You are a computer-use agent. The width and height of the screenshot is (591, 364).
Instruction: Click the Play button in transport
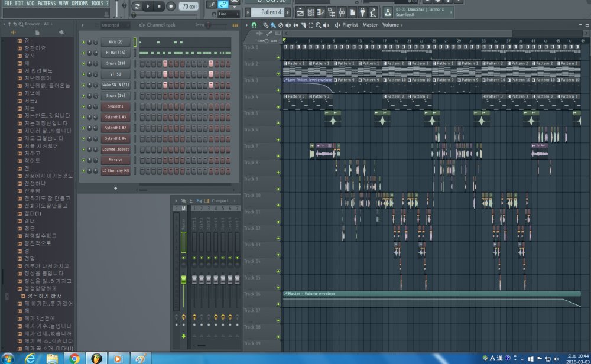[x=148, y=6]
